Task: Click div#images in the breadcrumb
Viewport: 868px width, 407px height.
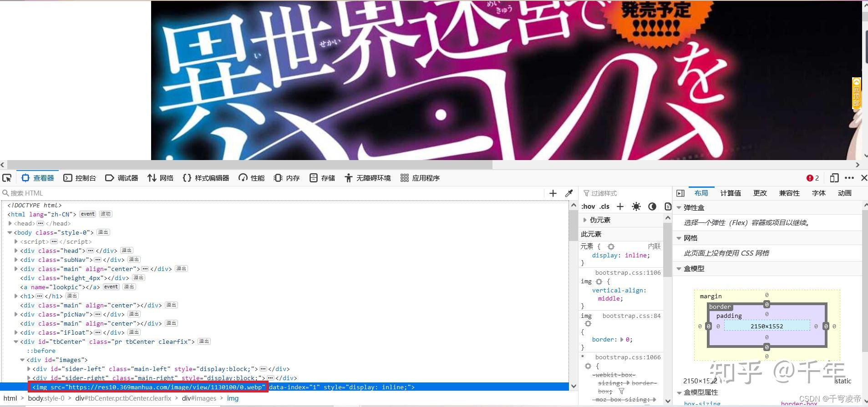Action: coord(199,398)
